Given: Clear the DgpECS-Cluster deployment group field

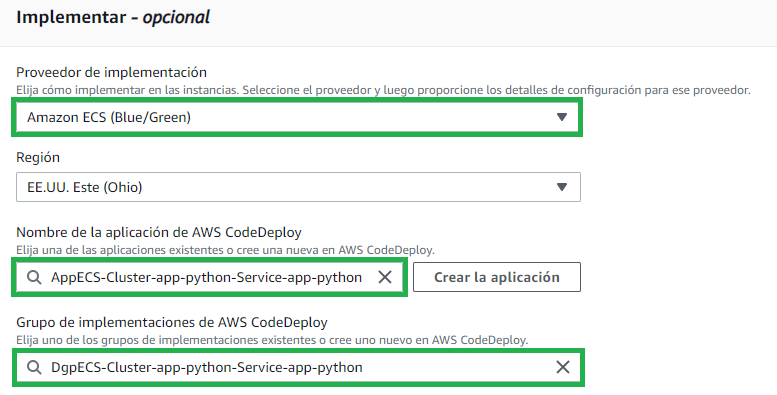Looking at the screenshot, I should (x=563, y=367).
